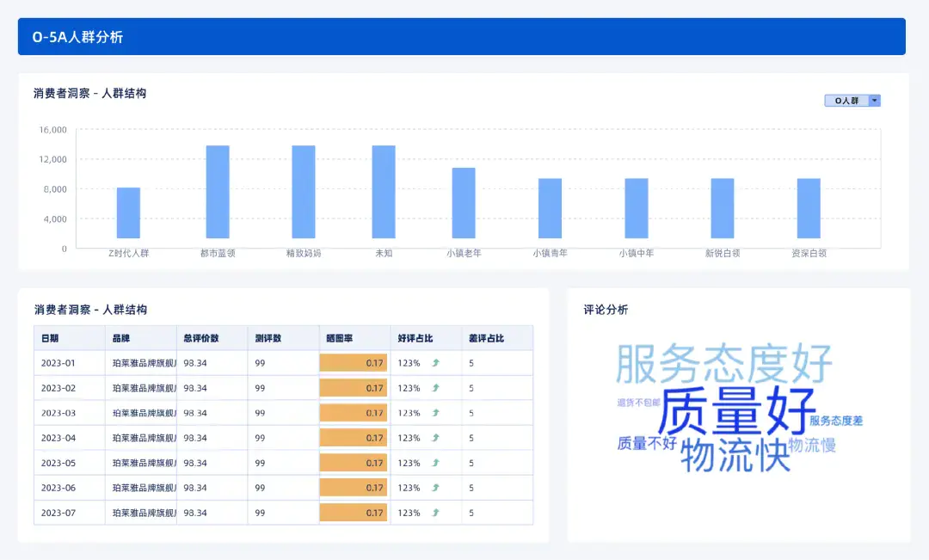Select the green arrow icon for 2023-06

tap(435, 488)
